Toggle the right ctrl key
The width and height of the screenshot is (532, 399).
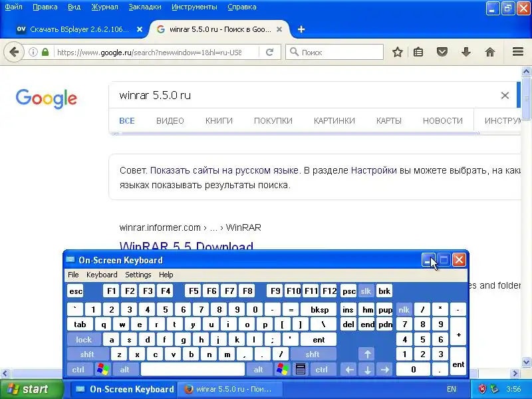click(322, 369)
